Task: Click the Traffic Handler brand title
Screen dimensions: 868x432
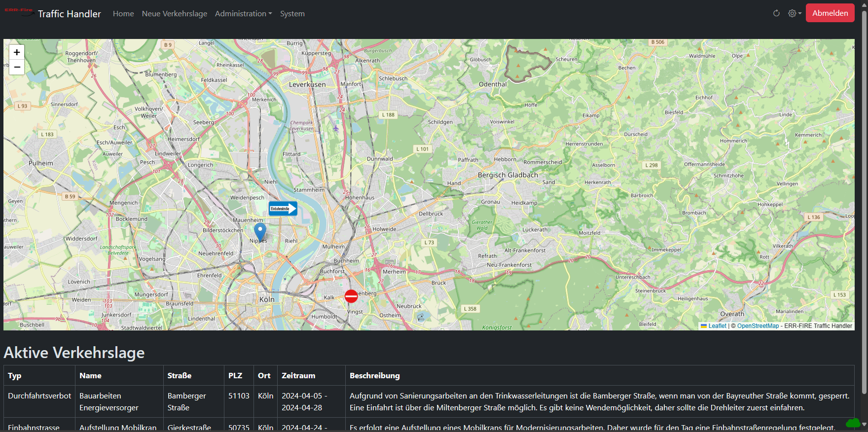Action: [70, 14]
